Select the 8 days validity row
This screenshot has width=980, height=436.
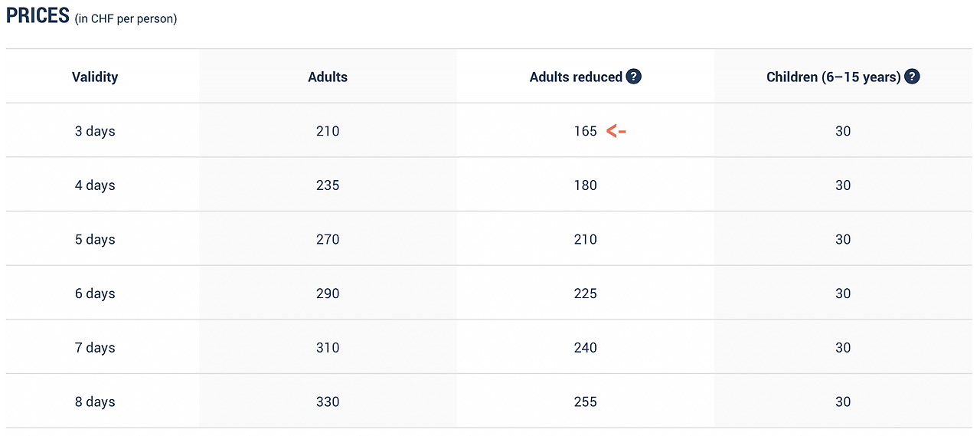(x=490, y=402)
